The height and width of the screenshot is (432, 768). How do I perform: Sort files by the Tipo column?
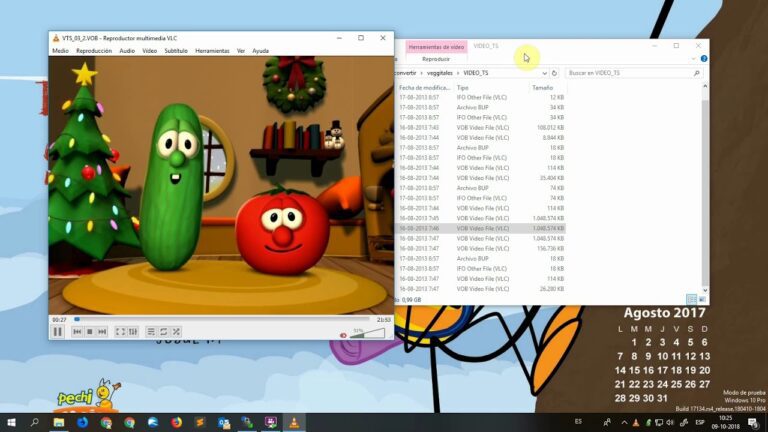(492, 88)
